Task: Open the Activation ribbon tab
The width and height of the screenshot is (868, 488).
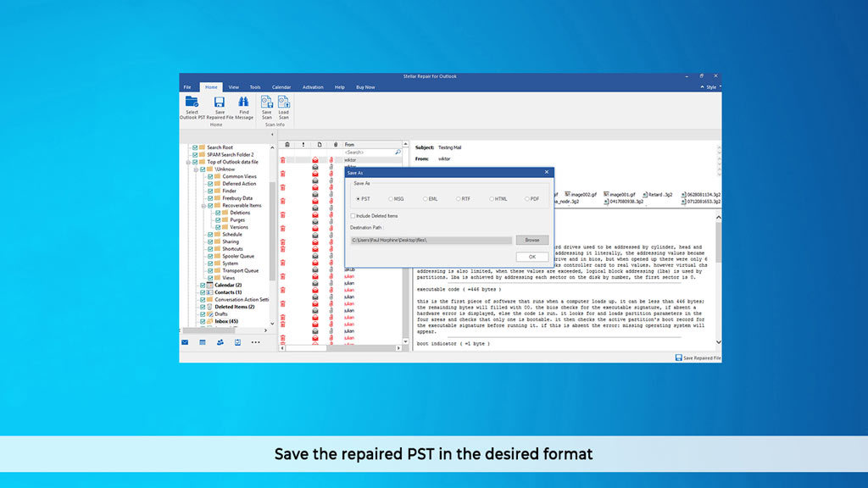Action: (x=313, y=87)
